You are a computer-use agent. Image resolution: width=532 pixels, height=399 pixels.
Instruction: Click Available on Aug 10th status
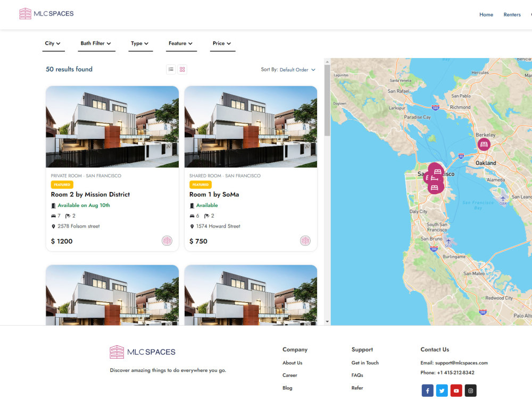click(x=84, y=205)
